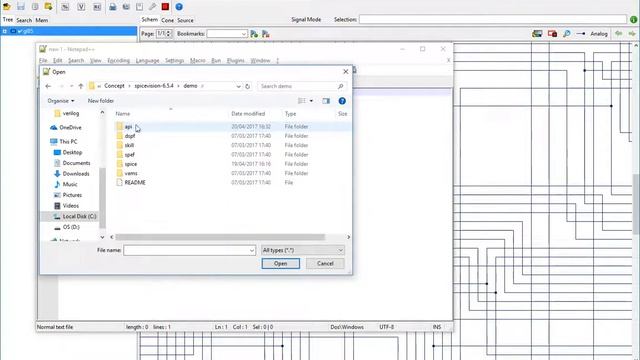640x360 pixels.
Task: Click the refresh icon beside the address bar
Action: click(x=247, y=86)
